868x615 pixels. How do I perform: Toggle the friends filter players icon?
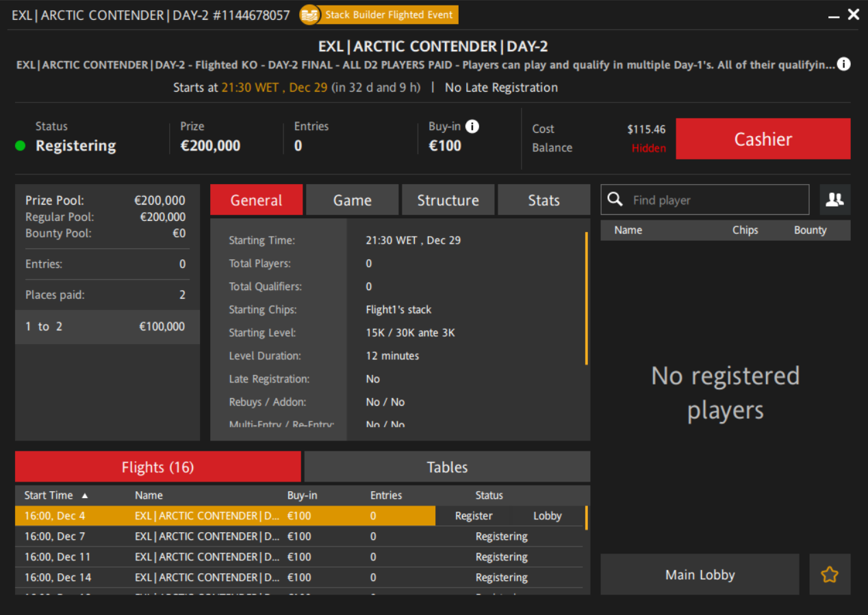tap(834, 200)
